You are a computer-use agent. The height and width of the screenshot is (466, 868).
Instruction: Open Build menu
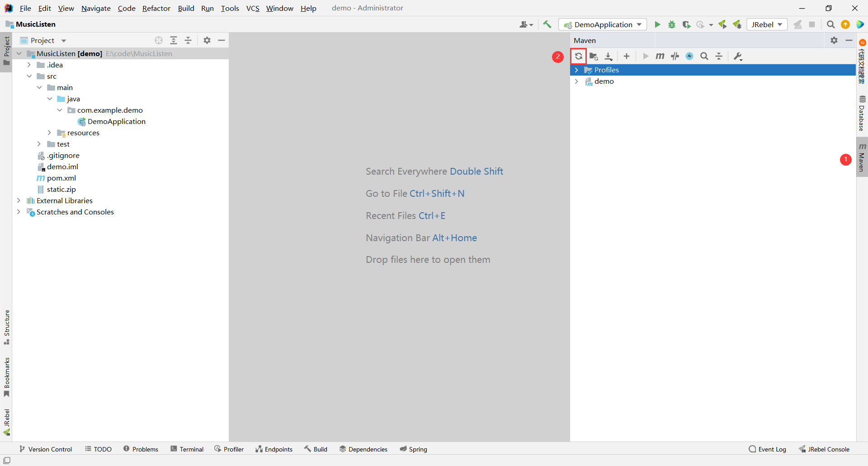pyautogui.click(x=186, y=8)
